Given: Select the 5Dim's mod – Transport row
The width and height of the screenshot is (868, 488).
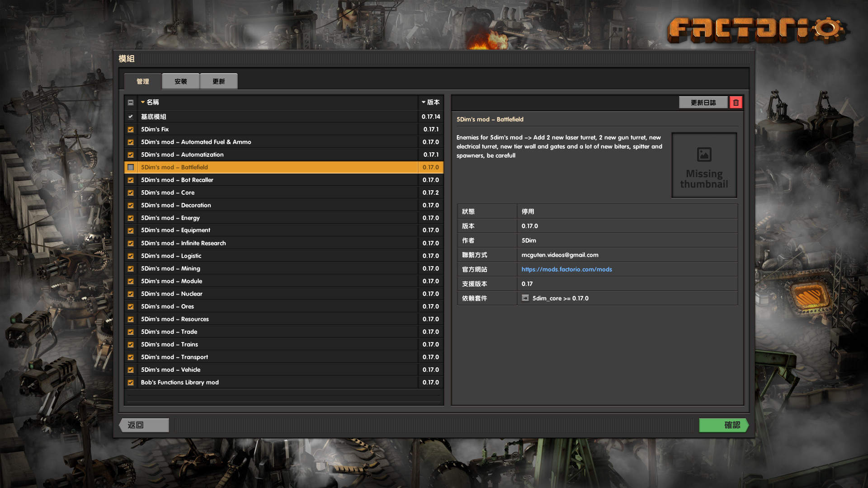Looking at the screenshot, I should [284, 357].
